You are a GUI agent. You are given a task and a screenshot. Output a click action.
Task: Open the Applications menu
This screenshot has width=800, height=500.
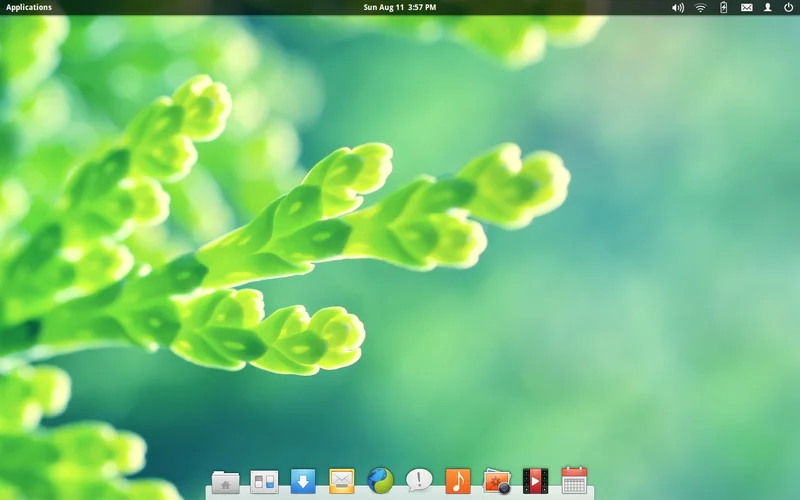pos(29,7)
